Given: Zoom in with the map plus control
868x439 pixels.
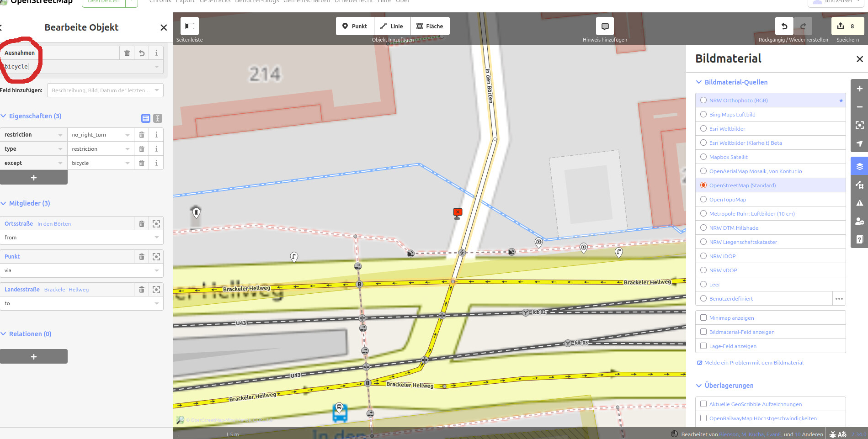Looking at the screenshot, I should tap(859, 89).
